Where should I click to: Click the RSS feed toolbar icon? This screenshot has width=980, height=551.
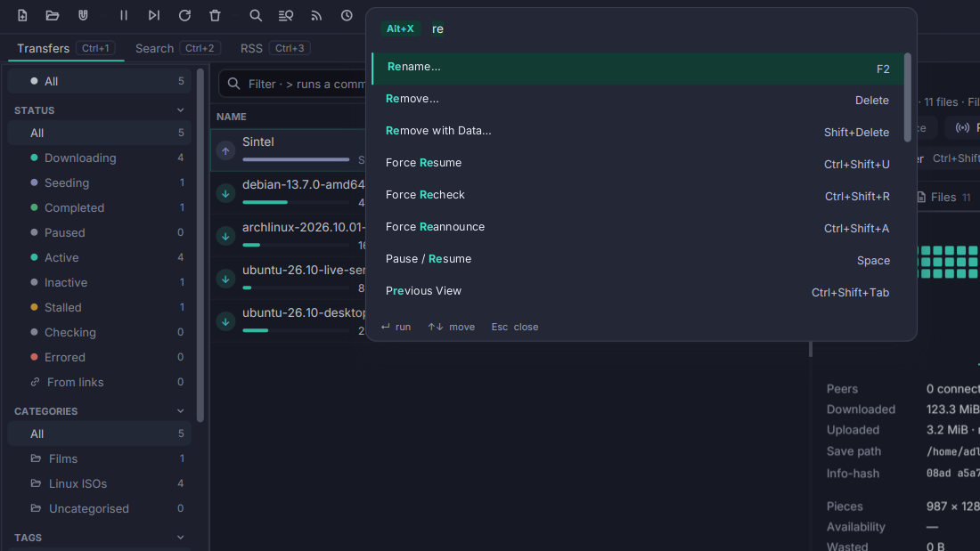click(316, 16)
